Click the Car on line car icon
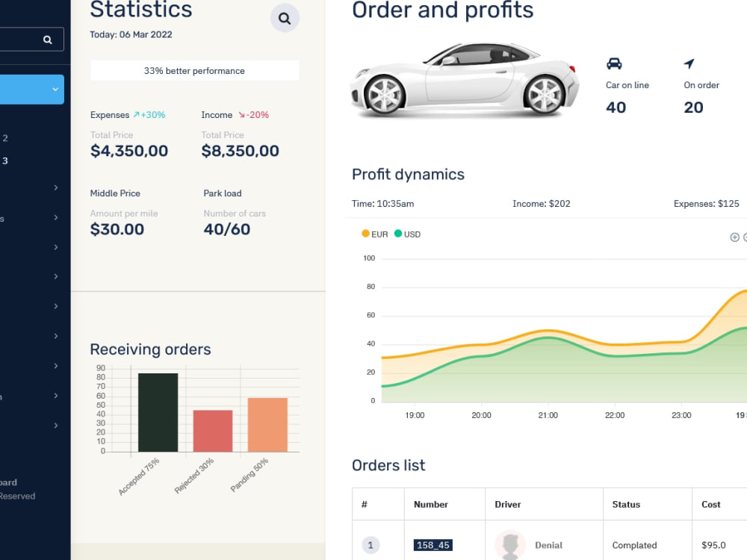Screen dimensions: 747x560 pos(614,63)
